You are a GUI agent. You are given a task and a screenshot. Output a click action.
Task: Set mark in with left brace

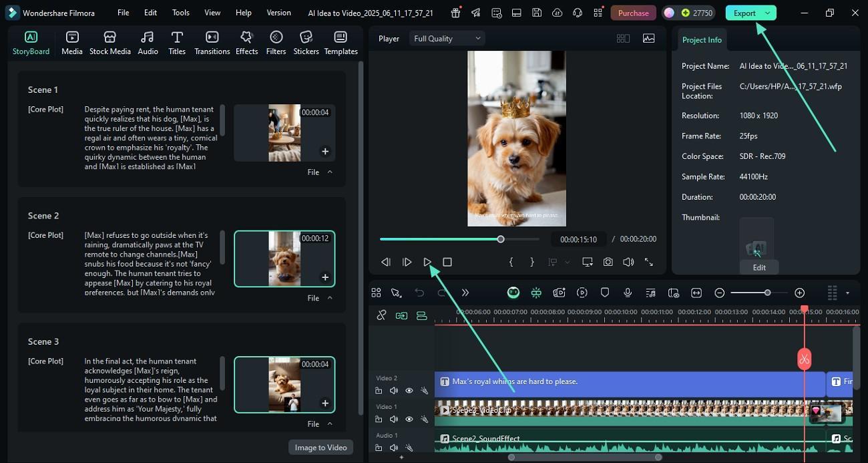[511, 262]
